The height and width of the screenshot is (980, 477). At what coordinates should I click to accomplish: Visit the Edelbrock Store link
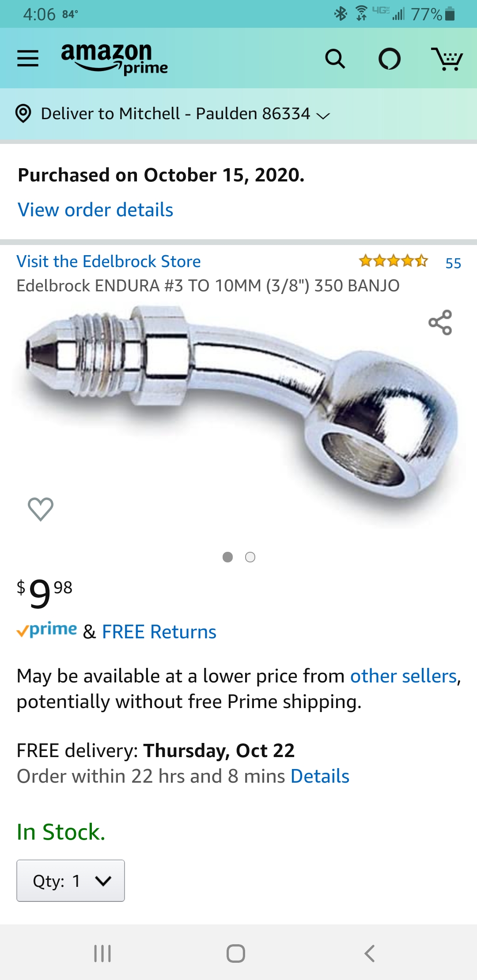tap(109, 261)
